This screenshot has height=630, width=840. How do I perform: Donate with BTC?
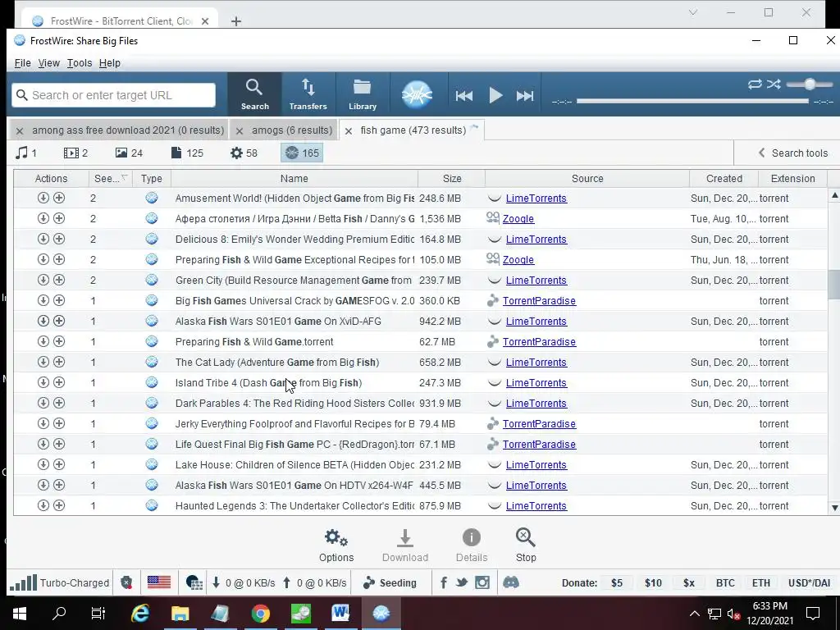point(725,583)
